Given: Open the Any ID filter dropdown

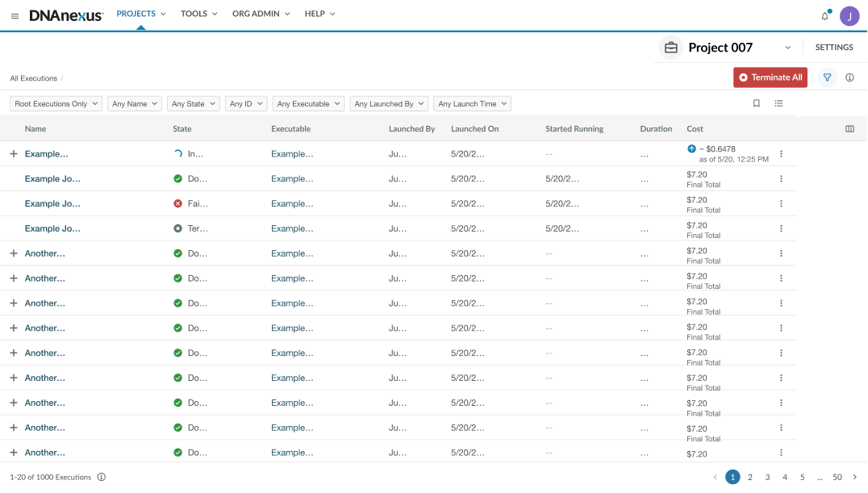Looking at the screenshot, I should tap(246, 103).
